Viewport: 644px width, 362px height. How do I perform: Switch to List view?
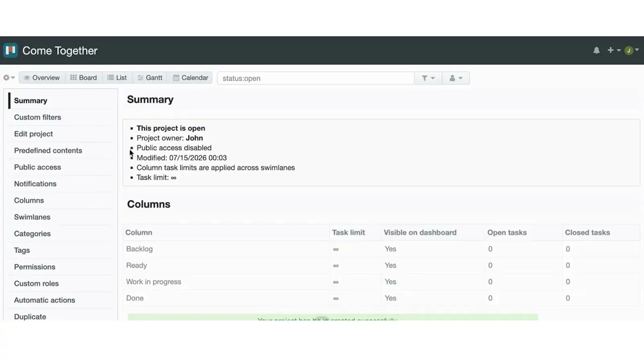tap(117, 78)
